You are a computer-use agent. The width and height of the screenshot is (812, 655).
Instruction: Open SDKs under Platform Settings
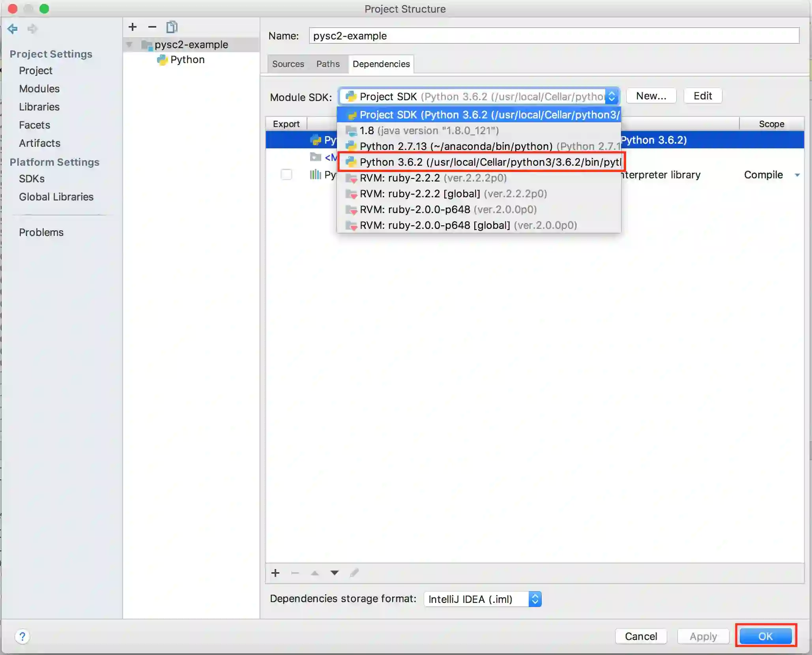(32, 179)
